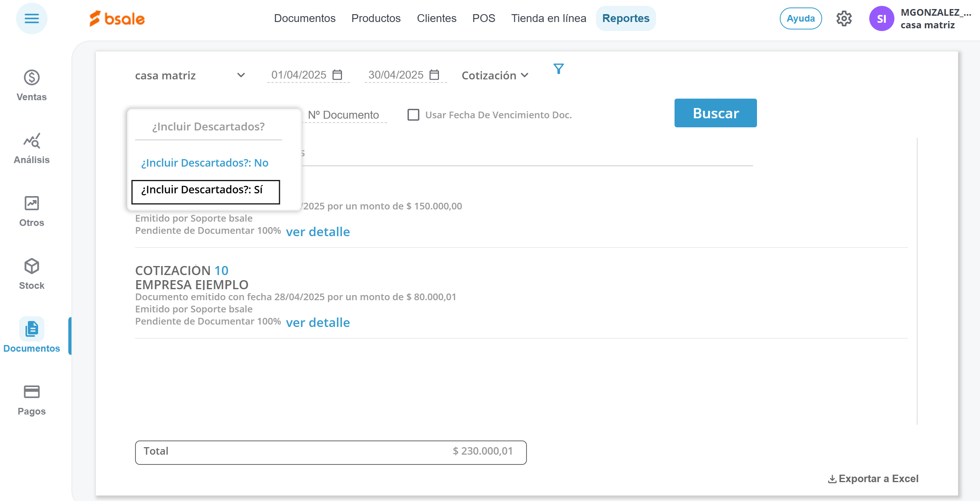Go to Tienda en línea menu
The height and width of the screenshot is (501, 980).
pyautogui.click(x=549, y=18)
